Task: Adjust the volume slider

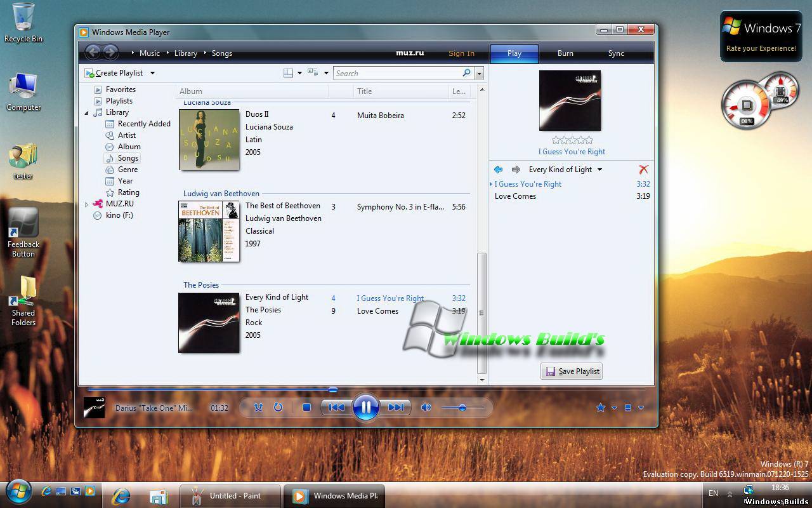Action: tap(462, 408)
